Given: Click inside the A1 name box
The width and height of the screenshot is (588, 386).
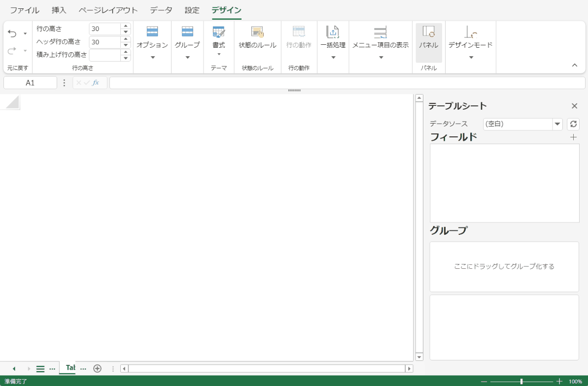Looking at the screenshot, I should point(30,82).
